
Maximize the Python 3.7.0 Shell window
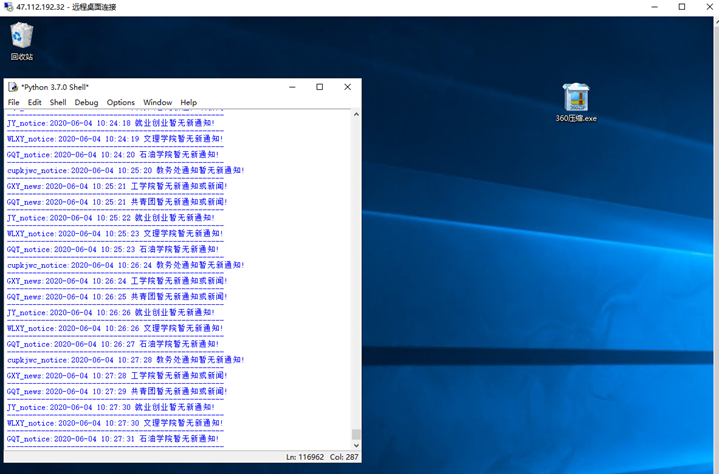coord(320,87)
